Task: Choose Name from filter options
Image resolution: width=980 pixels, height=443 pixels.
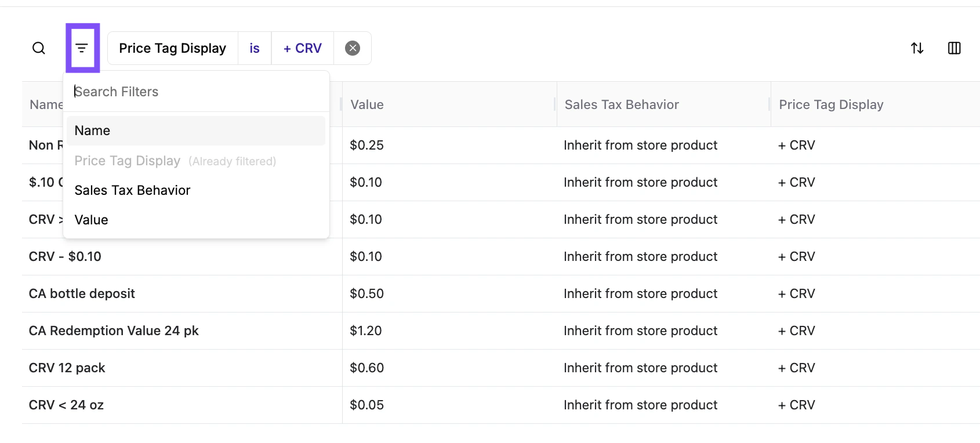Action: 92,131
